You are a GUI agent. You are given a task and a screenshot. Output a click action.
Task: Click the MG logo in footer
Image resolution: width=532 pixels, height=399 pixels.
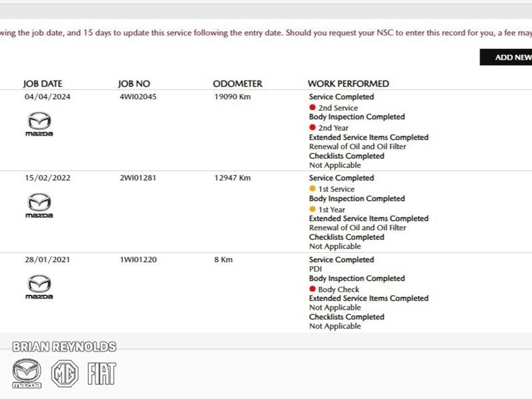[64, 373]
